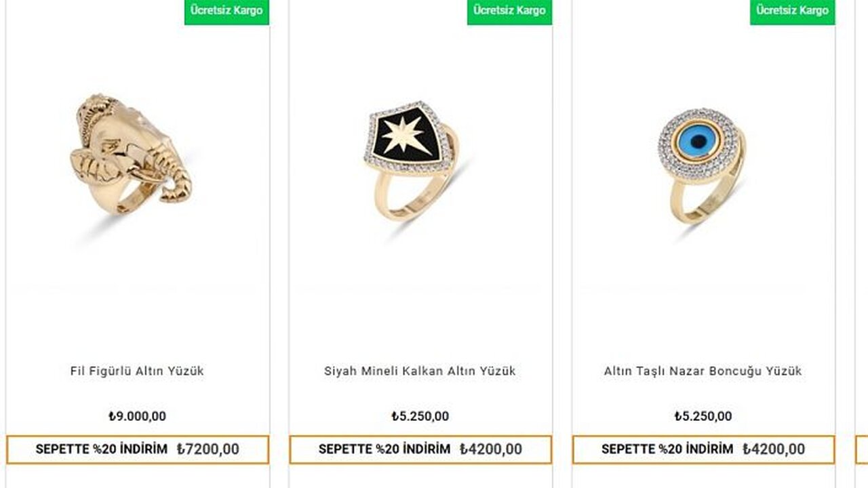Open the Fil Figürlü Altın Yüzük title
This screenshot has height=488, width=868.
coord(137,371)
